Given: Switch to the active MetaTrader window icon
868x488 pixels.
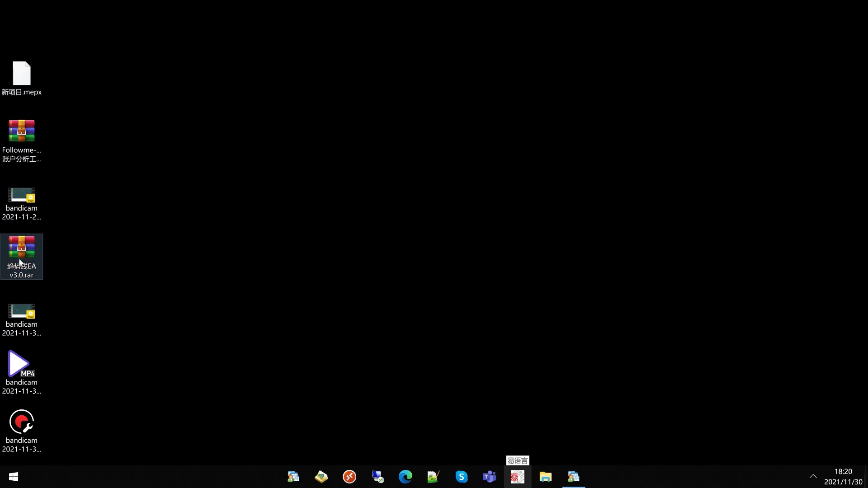Looking at the screenshot, I should 573,477.
